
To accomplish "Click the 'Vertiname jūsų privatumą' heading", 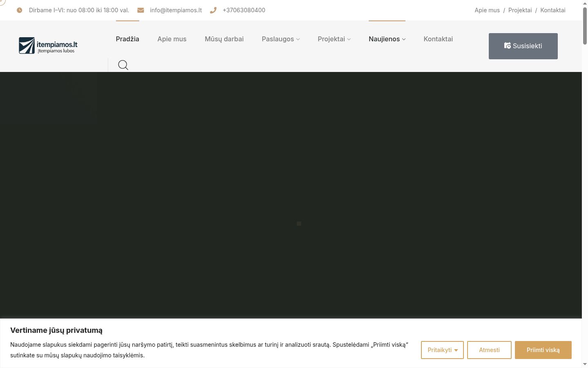I will click(x=56, y=330).
